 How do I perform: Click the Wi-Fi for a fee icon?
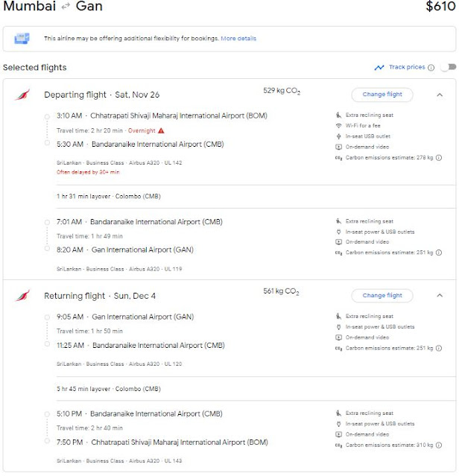coord(338,126)
